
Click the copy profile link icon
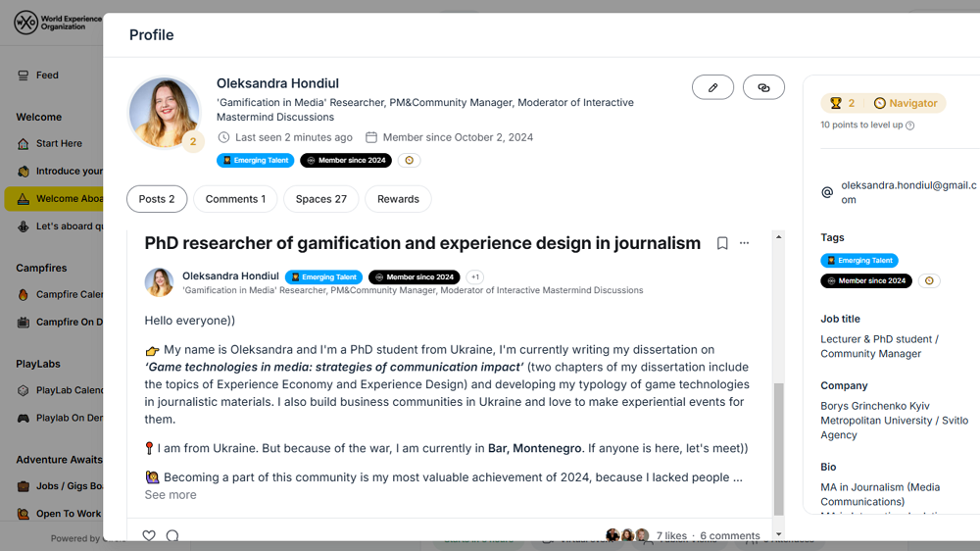(763, 87)
